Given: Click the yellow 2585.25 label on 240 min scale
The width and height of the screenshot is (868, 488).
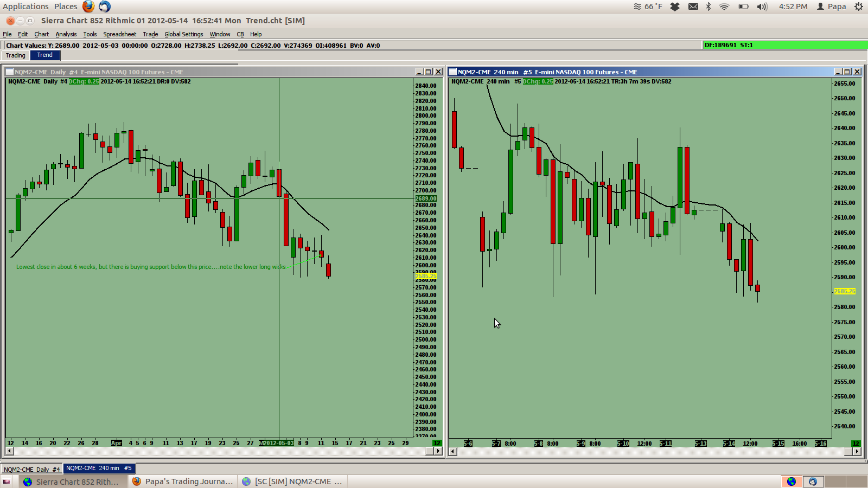Looking at the screenshot, I should 845,291.
